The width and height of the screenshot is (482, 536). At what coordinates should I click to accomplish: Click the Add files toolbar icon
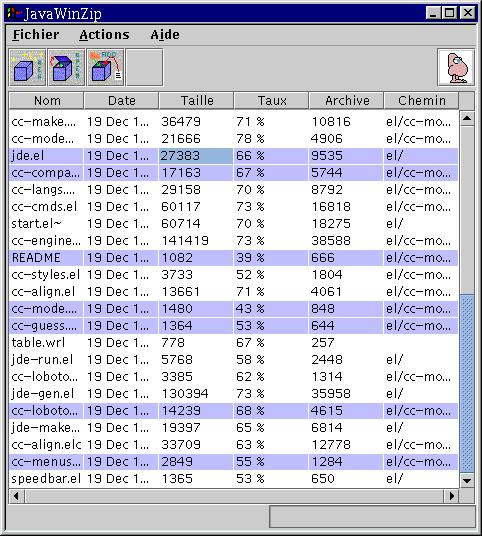[105, 67]
